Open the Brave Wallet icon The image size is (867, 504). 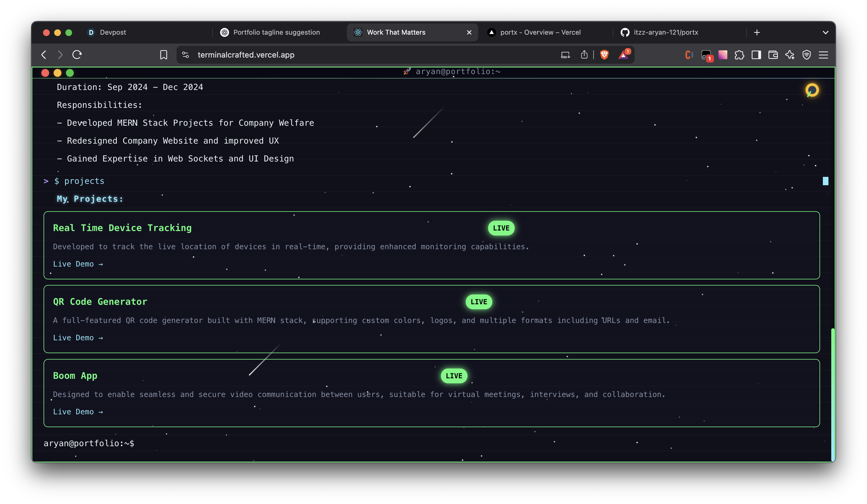click(773, 55)
